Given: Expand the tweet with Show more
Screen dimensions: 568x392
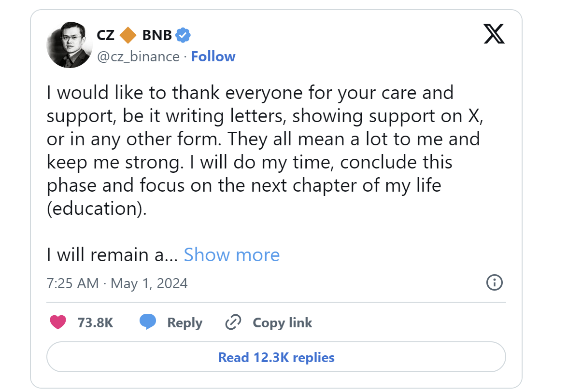Looking at the screenshot, I should pos(231,254).
